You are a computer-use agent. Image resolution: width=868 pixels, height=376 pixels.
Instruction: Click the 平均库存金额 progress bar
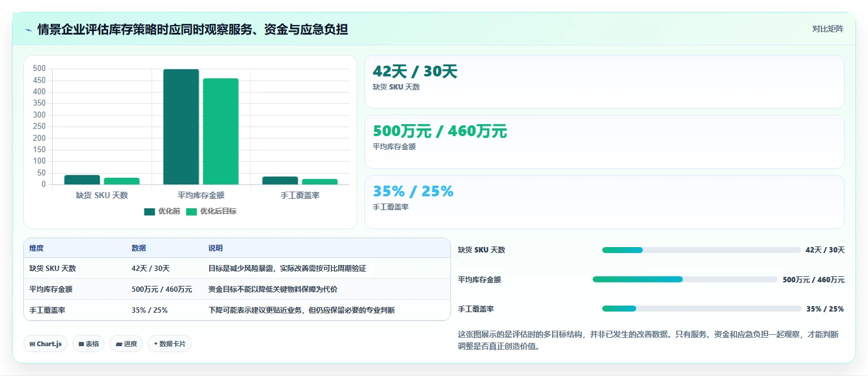(685, 279)
